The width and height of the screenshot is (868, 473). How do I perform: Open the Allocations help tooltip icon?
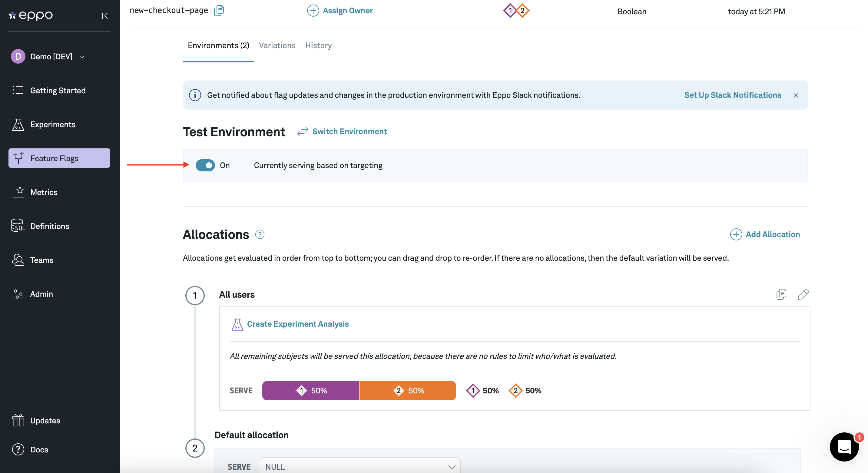[x=260, y=234]
